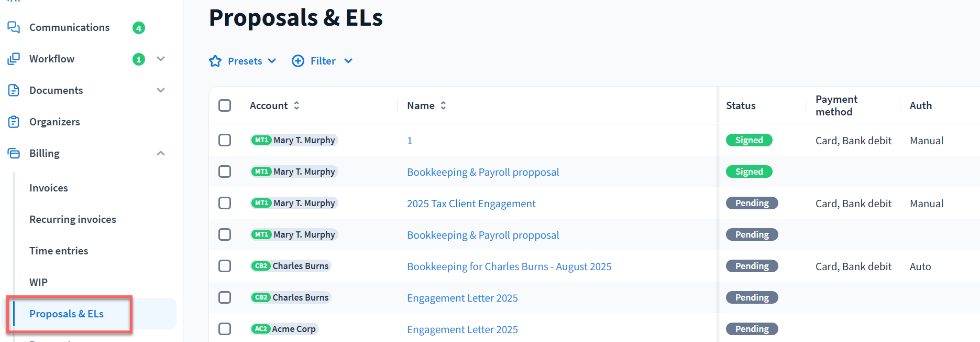Click the Documents file icon

click(14, 90)
